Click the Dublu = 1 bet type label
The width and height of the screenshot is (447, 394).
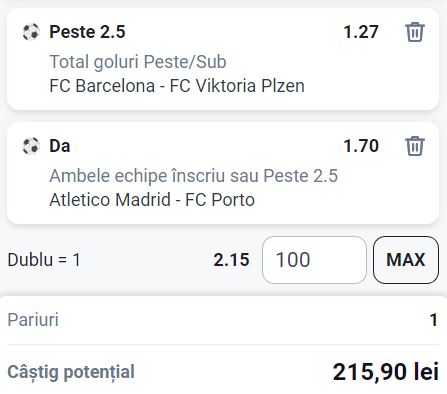pyautogui.click(x=44, y=260)
